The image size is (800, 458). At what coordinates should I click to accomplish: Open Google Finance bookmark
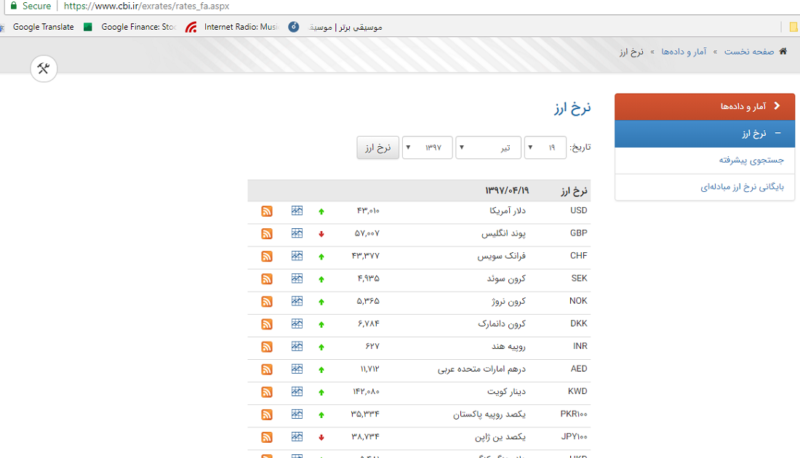[129, 27]
